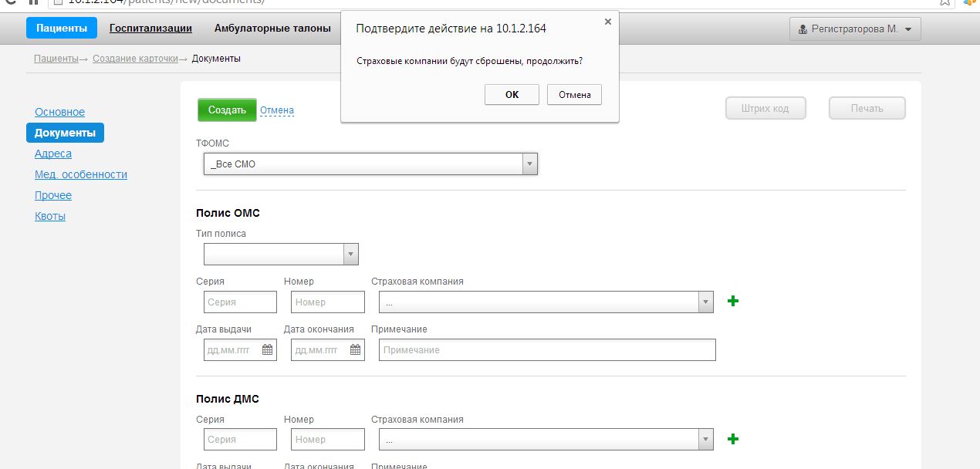Open the Регистраторова М. user menu
Image resolution: width=980 pixels, height=469 pixels.
[855, 29]
